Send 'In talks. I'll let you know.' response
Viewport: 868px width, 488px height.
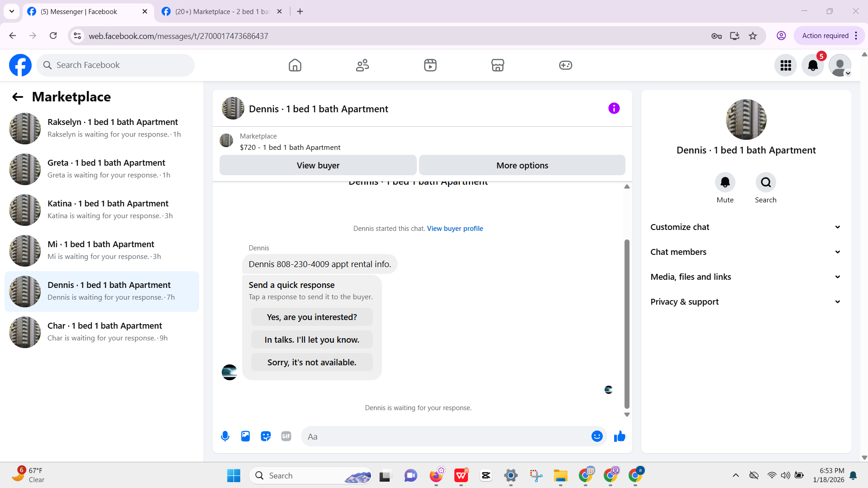click(x=312, y=340)
